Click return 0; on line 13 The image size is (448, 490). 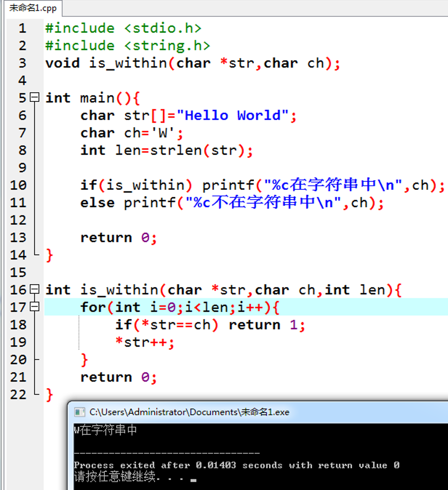point(119,238)
